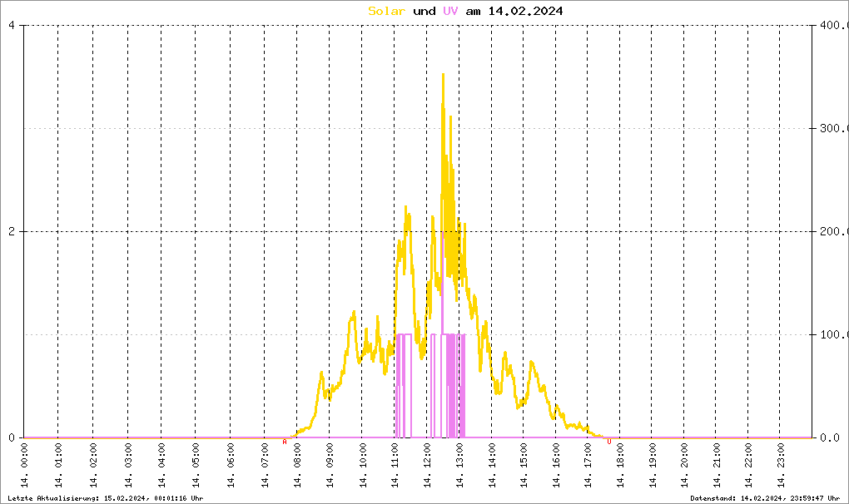Click the '14. 18:00' time axis label
Viewport: 849px width, 504px height.
pyautogui.click(x=620, y=467)
